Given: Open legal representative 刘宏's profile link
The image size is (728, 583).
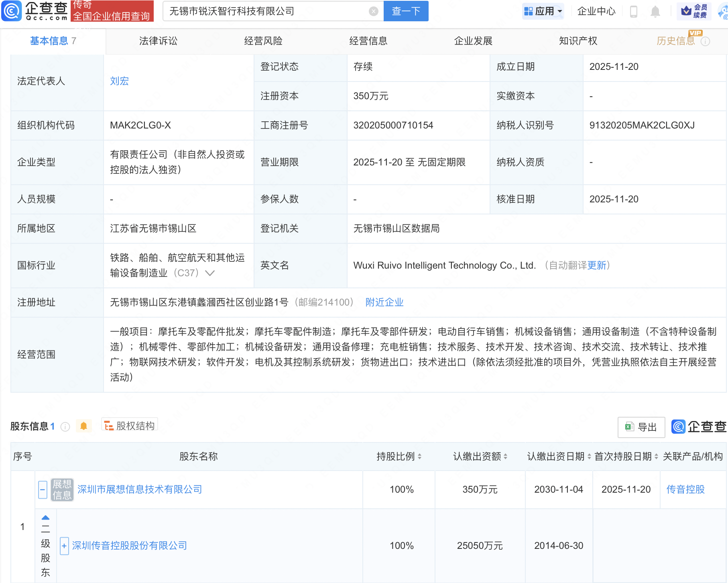Looking at the screenshot, I should pyautogui.click(x=119, y=81).
